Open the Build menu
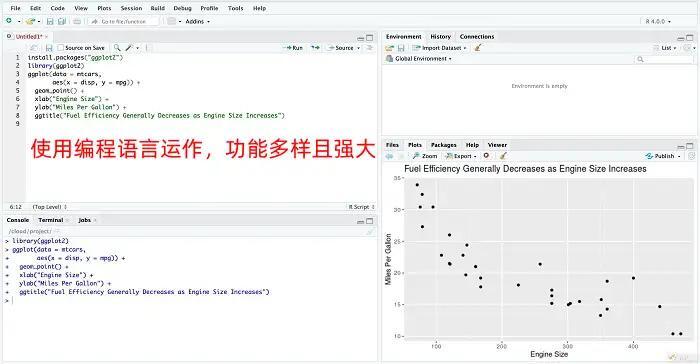Image resolution: width=700 pixels, height=364 pixels. [158, 8]
